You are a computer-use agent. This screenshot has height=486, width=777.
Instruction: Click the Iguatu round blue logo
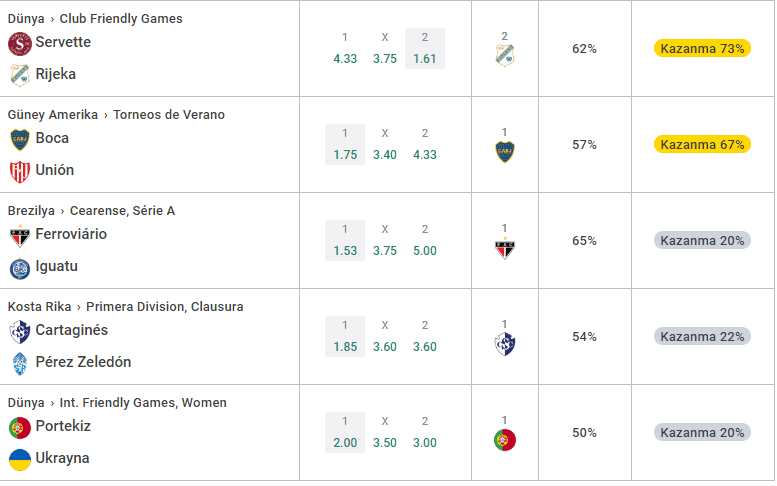[x=20, y=268]
